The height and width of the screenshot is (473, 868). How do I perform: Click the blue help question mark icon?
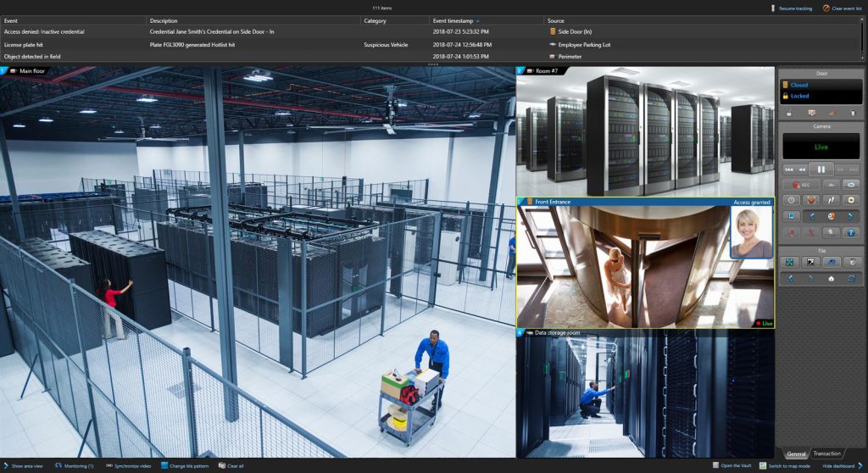pyautogui.click(x=851, y=231)
